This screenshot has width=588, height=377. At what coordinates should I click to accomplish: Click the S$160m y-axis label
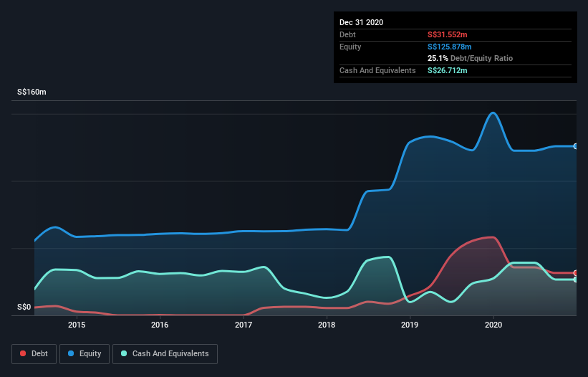coord(32,92)
